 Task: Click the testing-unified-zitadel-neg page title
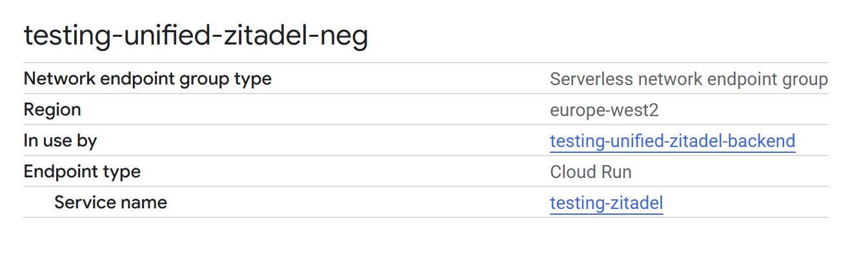[x=196, y=36]
